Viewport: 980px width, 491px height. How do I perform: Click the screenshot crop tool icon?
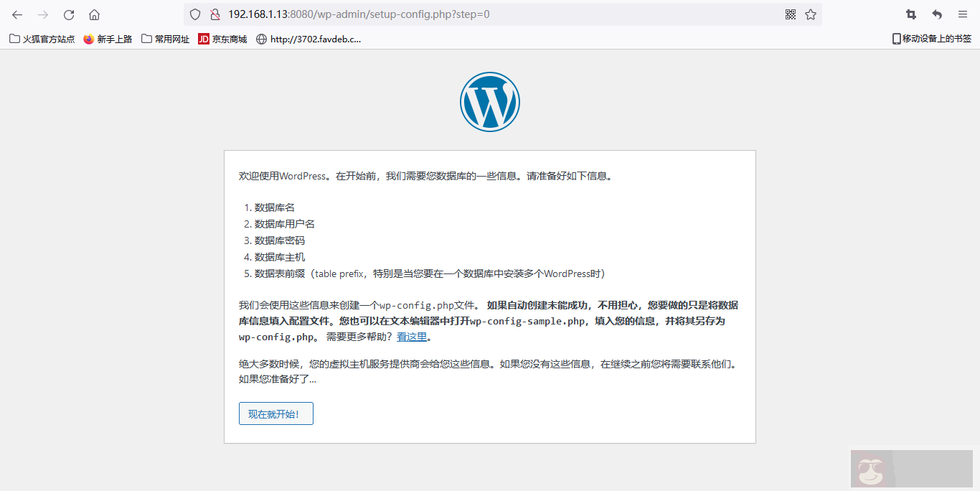coord(910,14)
